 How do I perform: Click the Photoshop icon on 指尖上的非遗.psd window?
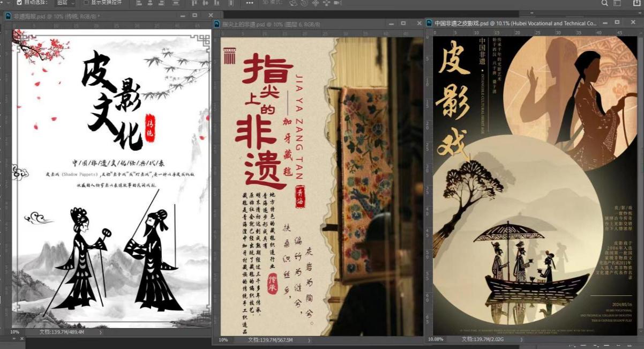[217, 24]
